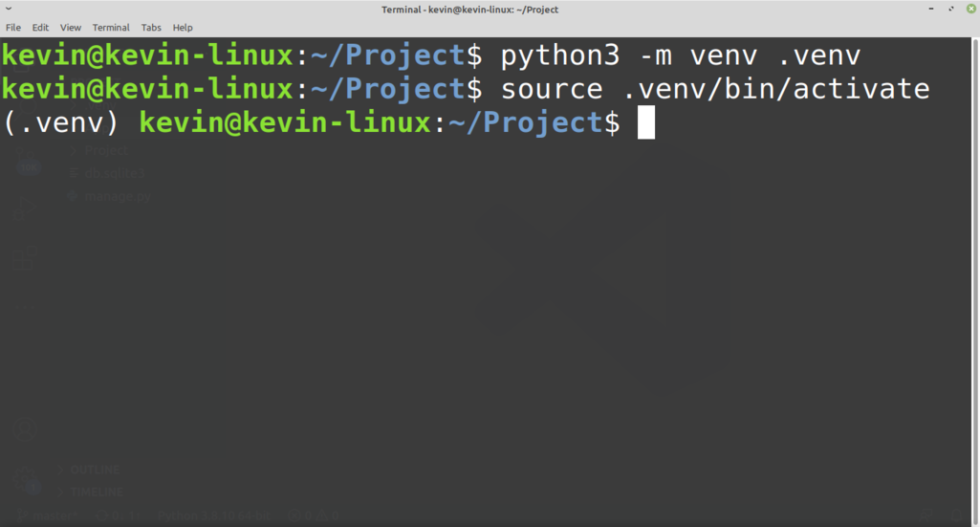Open the Tabs menu
The height and width of the screenshot is (527, 980).
151,28
